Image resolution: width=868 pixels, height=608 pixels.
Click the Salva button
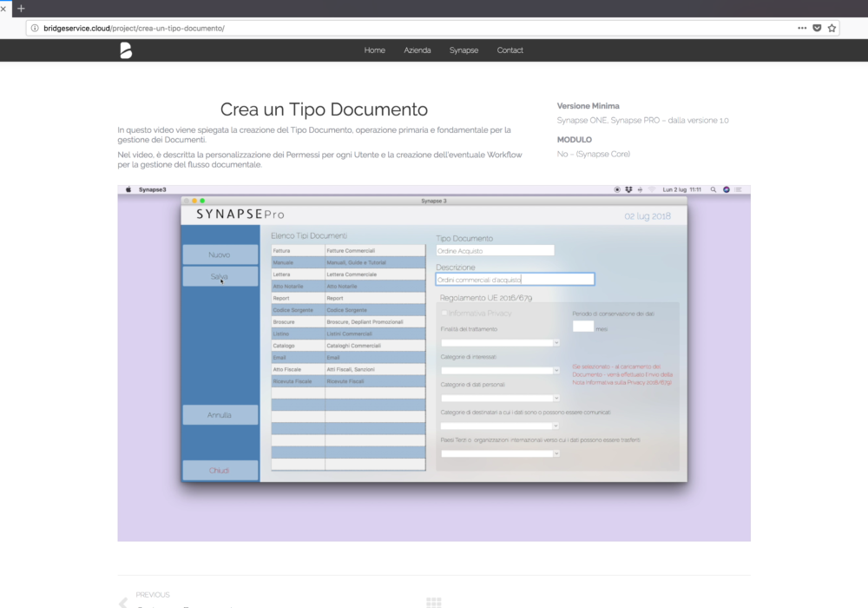click(x=220, y=277)
